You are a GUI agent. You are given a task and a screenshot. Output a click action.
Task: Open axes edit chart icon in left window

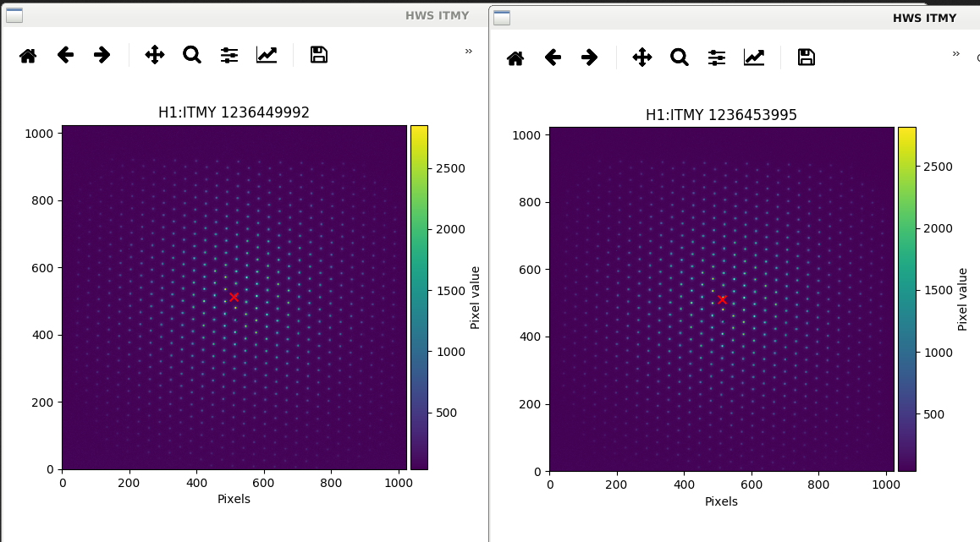pos(267,55)
